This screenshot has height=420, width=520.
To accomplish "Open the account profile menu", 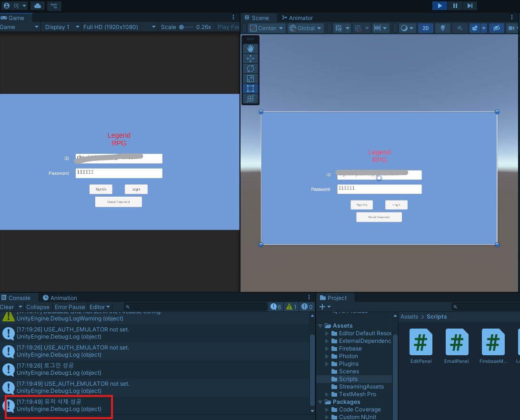I will click(x=14, y=6).
